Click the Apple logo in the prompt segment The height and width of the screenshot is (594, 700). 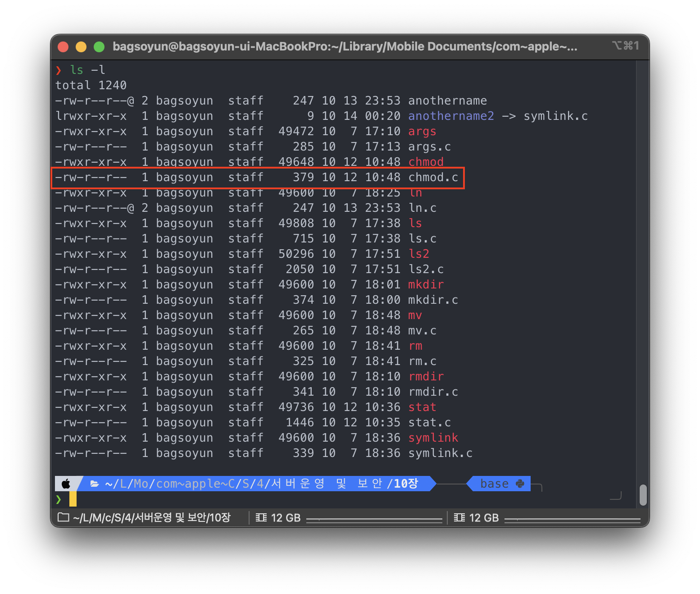[66, 484]
